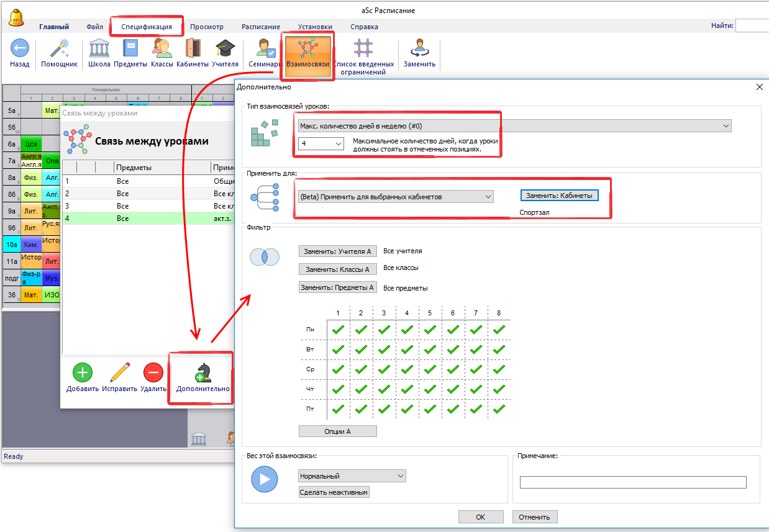Open the Просмотр ribbon tab

click(206, 27)
